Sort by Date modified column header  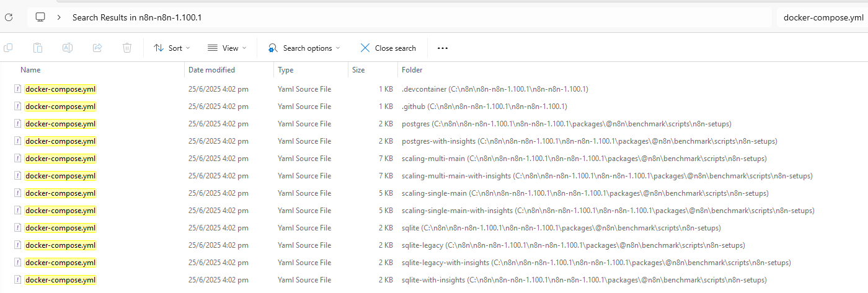(211, 70)
